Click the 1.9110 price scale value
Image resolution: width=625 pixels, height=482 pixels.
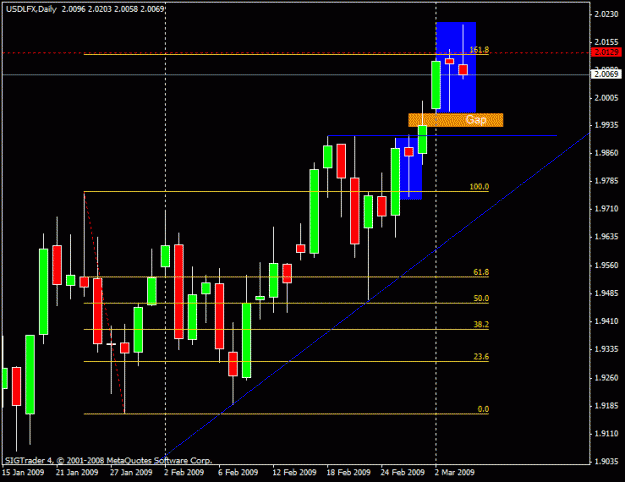click(x=607, y=433)
